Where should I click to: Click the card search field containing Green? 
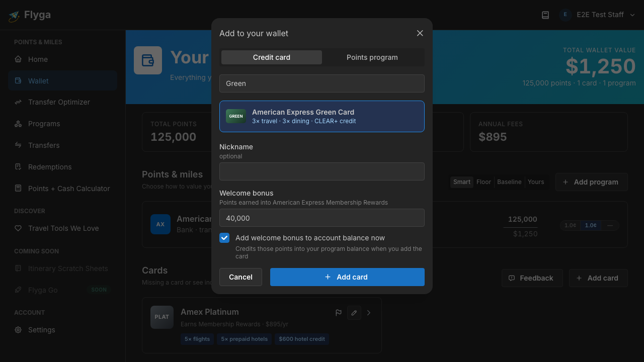point(322,83)
